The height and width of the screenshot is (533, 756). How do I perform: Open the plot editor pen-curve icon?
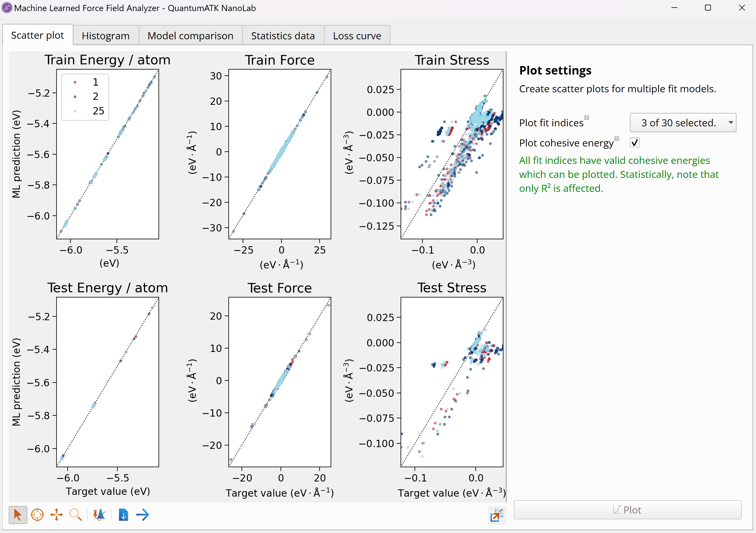(x=99, y=515)
